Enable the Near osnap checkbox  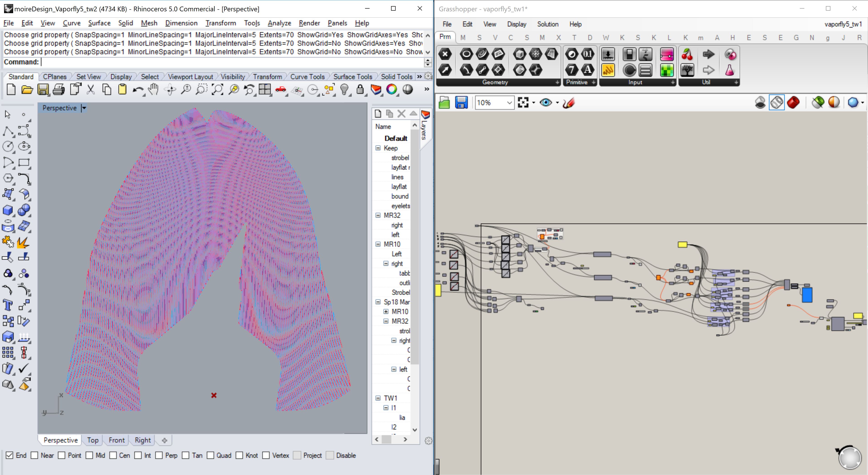coord(35,456)
